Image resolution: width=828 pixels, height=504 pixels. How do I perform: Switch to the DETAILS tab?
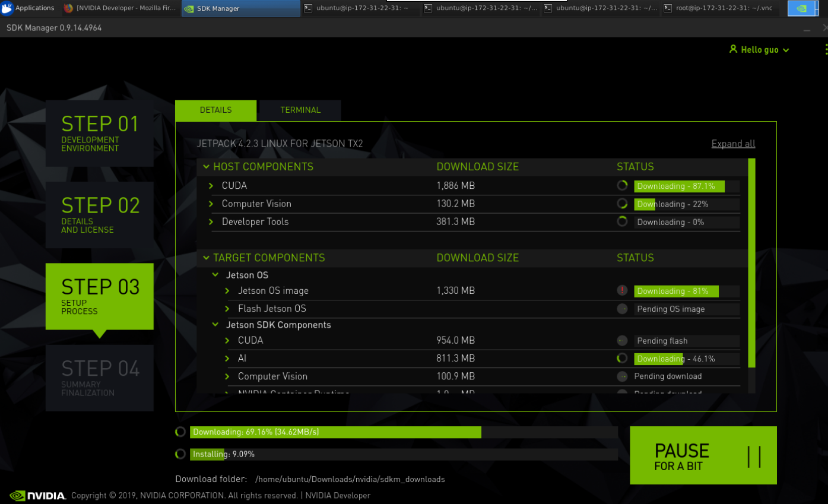tap(215, 110)
